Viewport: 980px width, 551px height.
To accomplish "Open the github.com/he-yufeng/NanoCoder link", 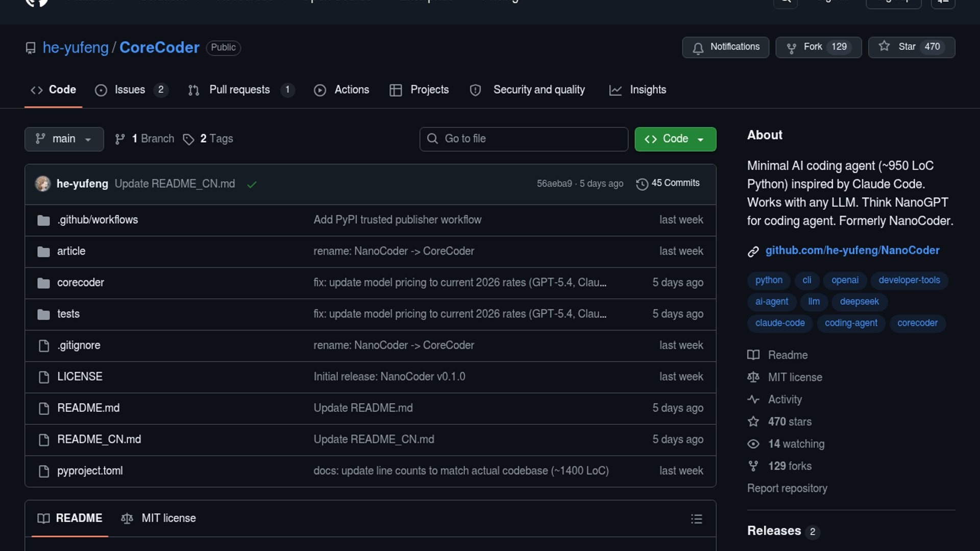I will (852, 251).
